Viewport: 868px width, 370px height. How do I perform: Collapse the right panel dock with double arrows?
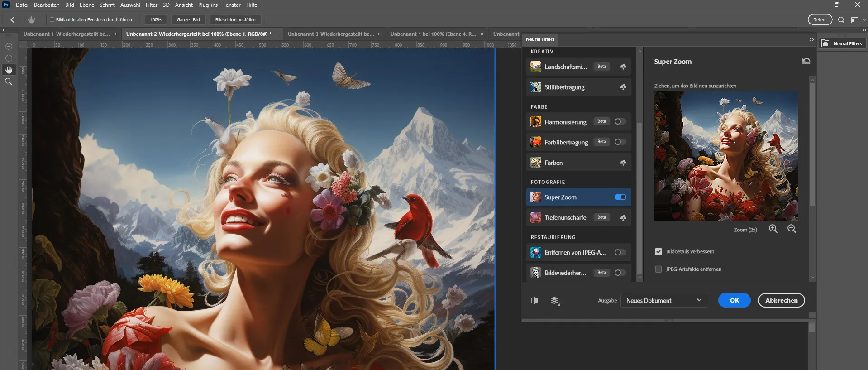(864, 30)
